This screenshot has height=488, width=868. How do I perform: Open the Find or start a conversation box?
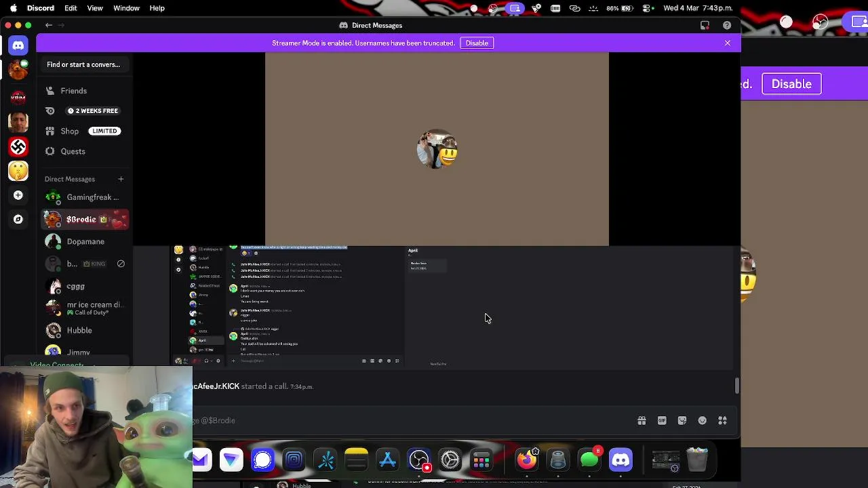(x=83, y=64)
